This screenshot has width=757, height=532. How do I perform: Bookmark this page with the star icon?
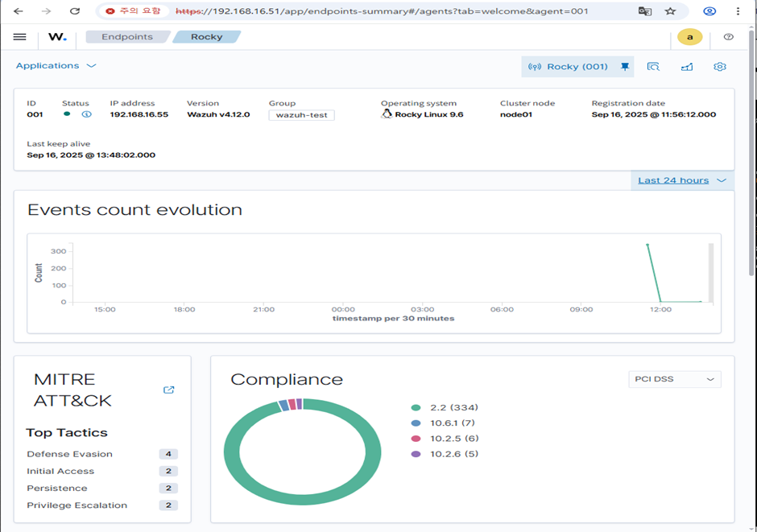click(x=670, y=11)
